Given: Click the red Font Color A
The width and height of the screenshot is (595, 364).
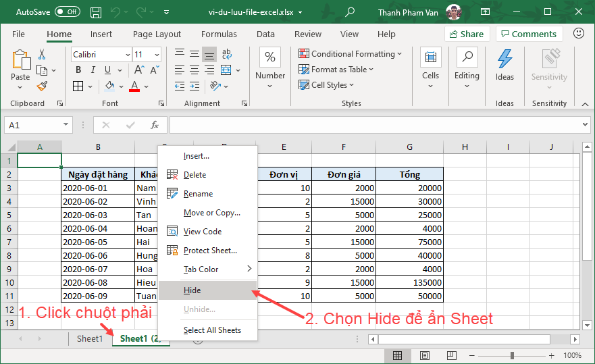Looking at the screenshot, I should (134, 86).
